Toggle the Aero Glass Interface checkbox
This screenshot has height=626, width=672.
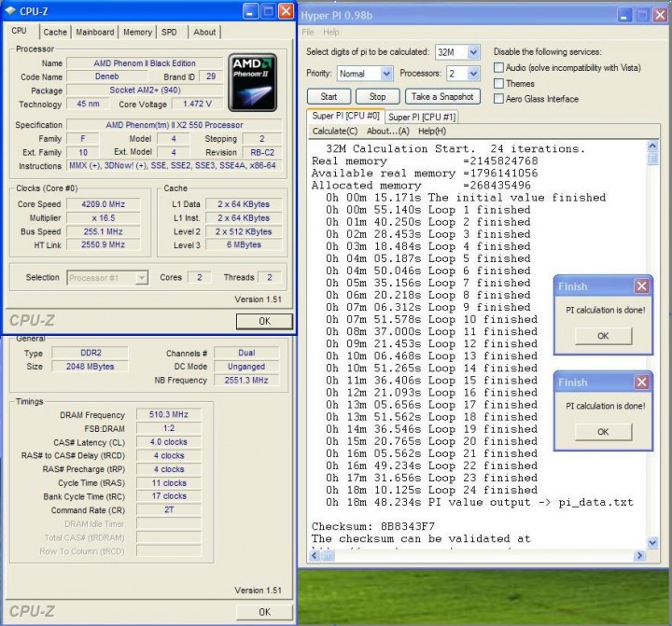499,99
